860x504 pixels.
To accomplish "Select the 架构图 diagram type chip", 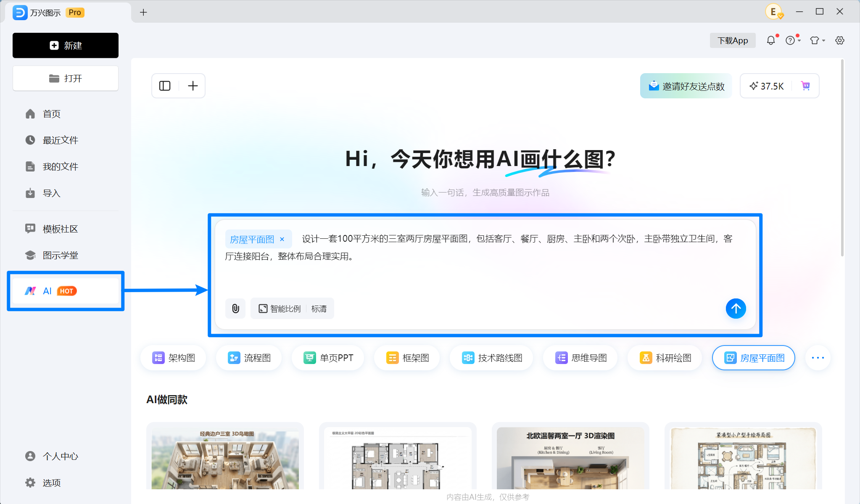I will (x=174, y=358).
